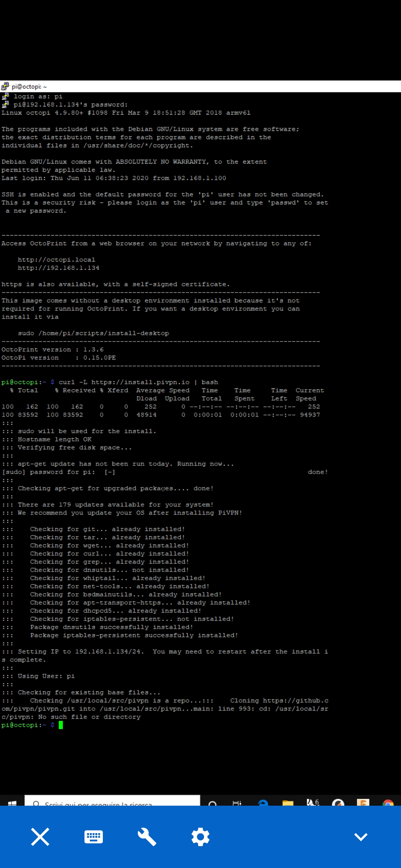
Task: Open Google Chrome from the taskbar
Action: (x=388, y=803)
